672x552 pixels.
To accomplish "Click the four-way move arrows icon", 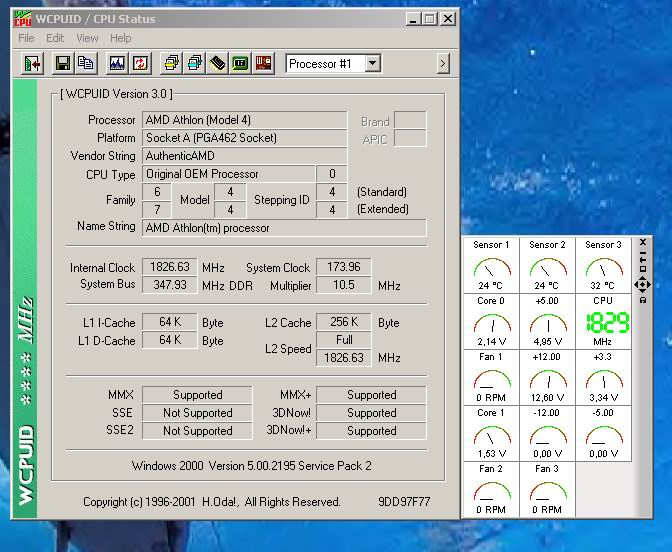I will click(642, 285).
